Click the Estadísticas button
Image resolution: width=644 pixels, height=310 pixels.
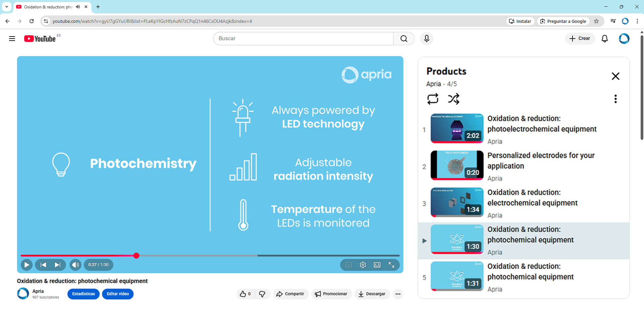coord(83,294)
